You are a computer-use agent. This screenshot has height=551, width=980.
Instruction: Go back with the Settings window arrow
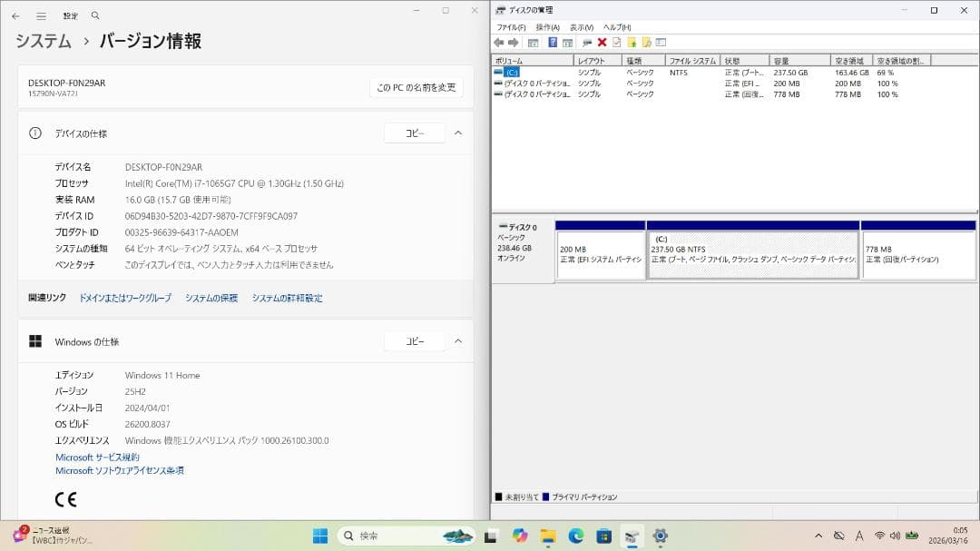point(15,15)
